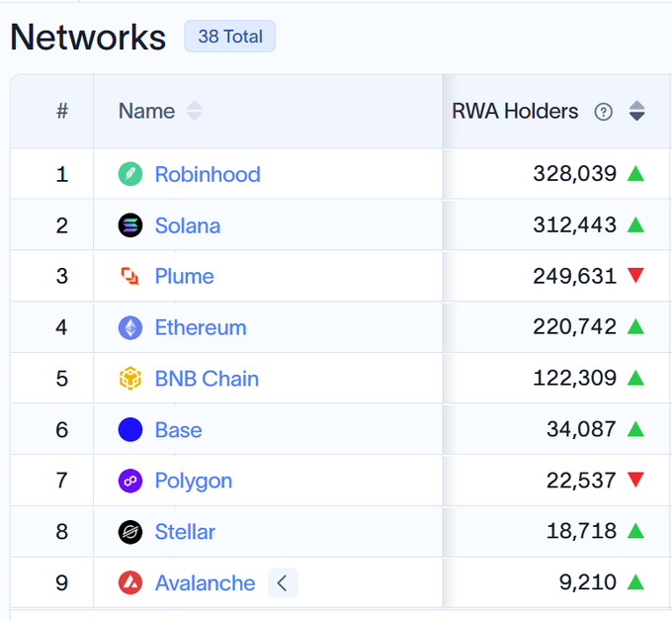Image resolution: width=672 pixels, height=620 pixels.
Task: Click rank number 9 in Avalanche row
Action: (x=62, y=582)
